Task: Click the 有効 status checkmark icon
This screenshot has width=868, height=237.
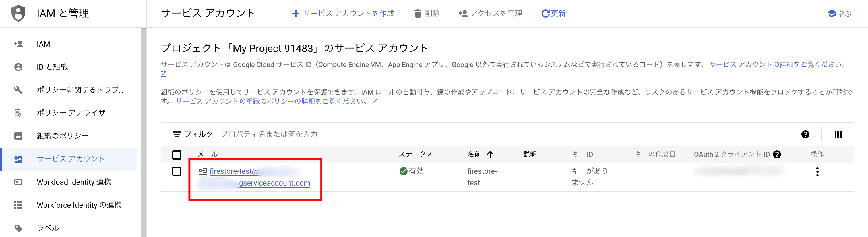Action: [403, 171]
